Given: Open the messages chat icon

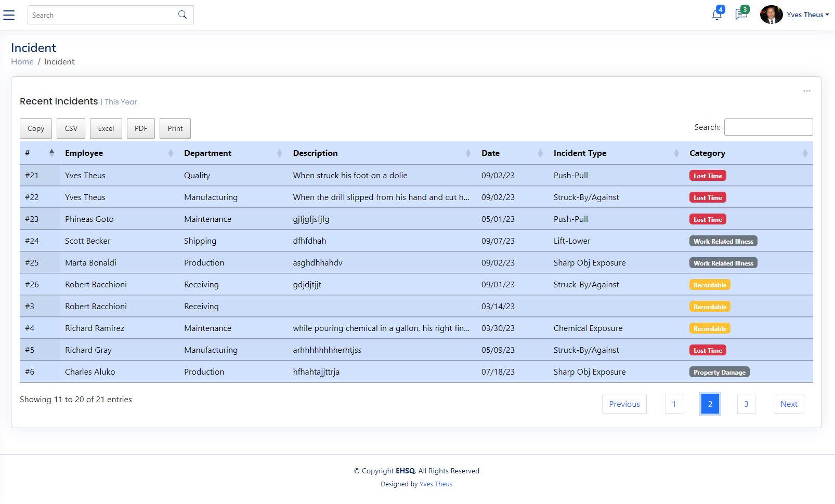Looking at the screenshot, I should [741, 15].
